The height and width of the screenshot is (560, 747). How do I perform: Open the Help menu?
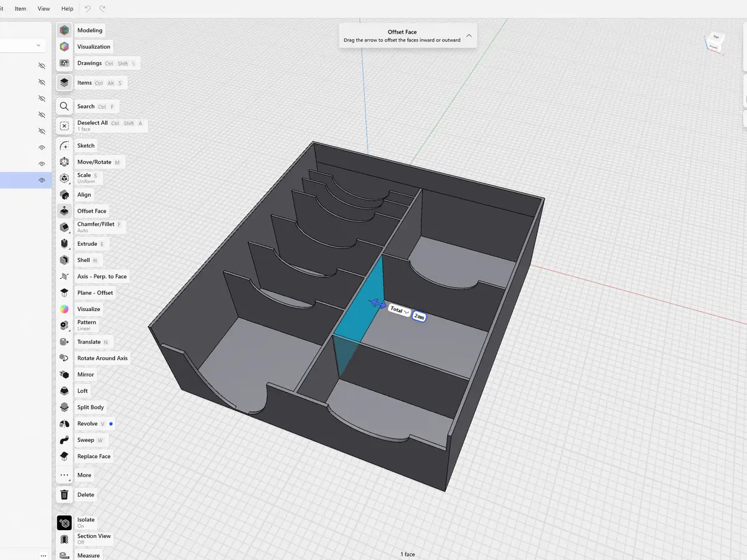tap(67, 9)
